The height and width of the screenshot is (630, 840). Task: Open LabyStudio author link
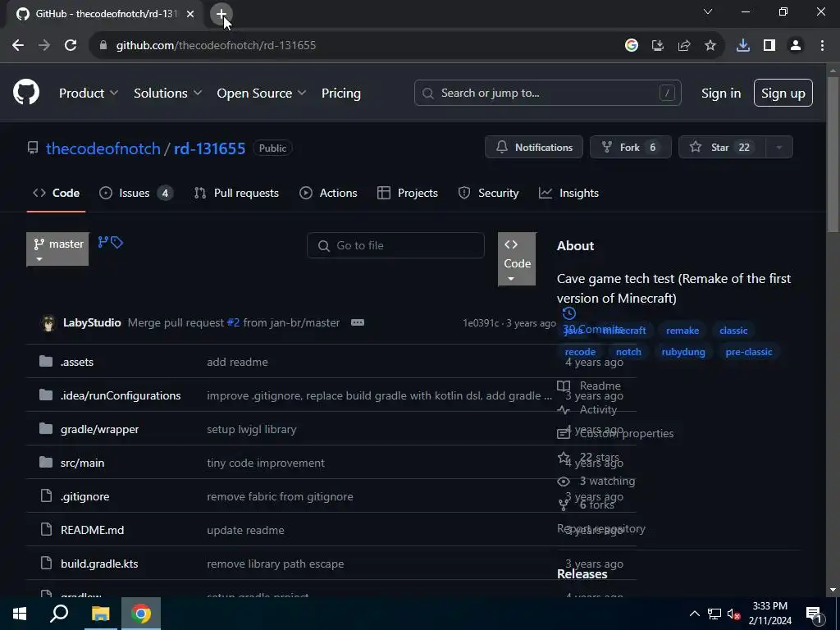point(92,322)
